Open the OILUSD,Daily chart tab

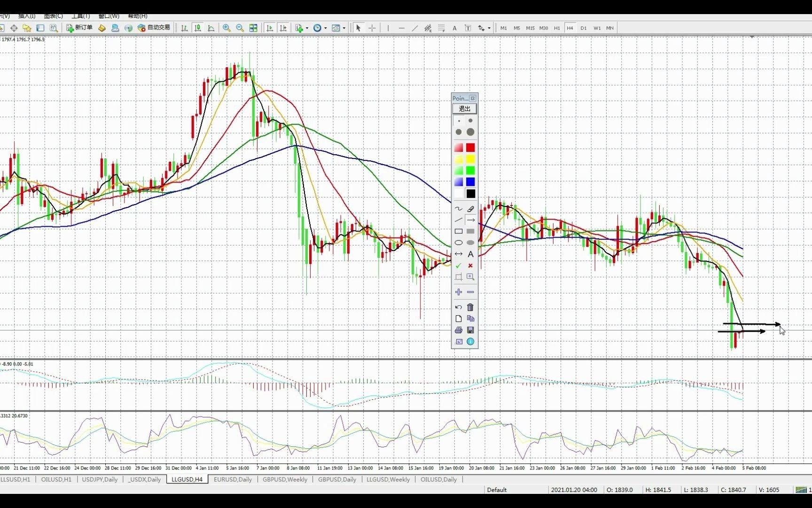[x=438, y=479]
